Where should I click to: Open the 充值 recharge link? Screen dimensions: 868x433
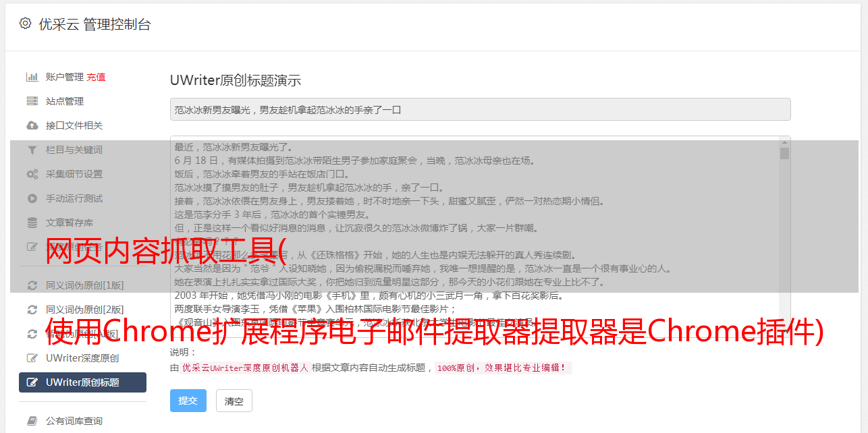pyautogui.click(x=96, y=77)
